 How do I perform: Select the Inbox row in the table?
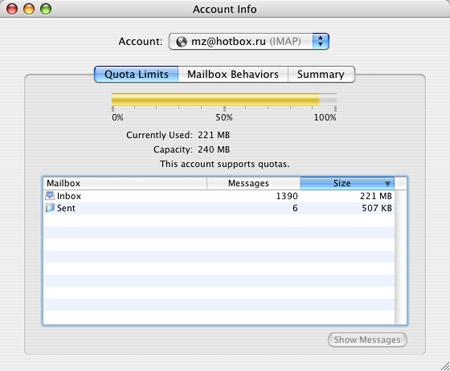[219, 196]
